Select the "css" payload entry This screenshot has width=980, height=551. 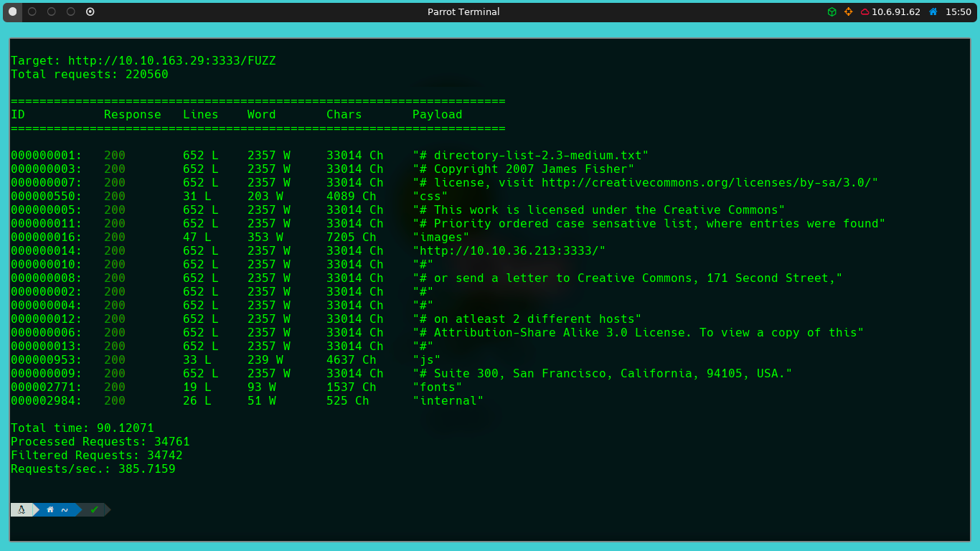(430, 197)
